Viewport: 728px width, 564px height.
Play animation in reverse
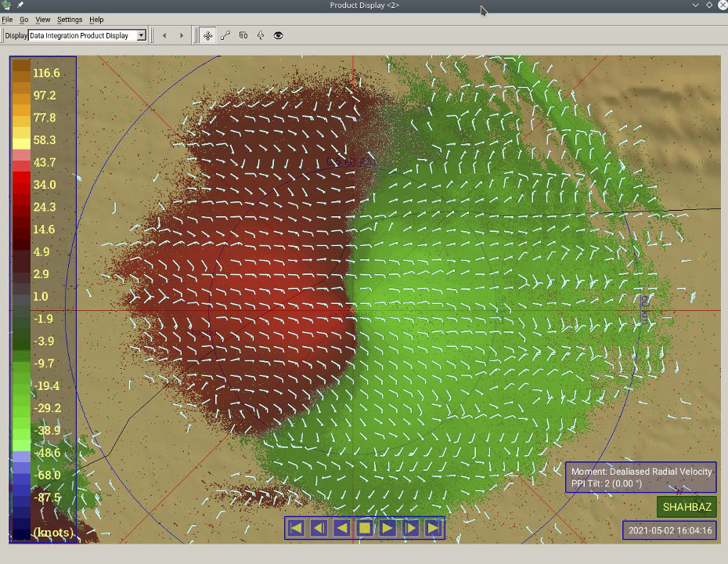pos(341,528)
